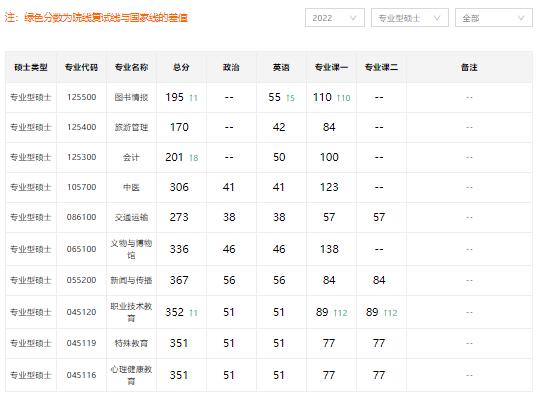Select major code 045119
Viewport: 538px width, 398px height.
pos(81,343)
